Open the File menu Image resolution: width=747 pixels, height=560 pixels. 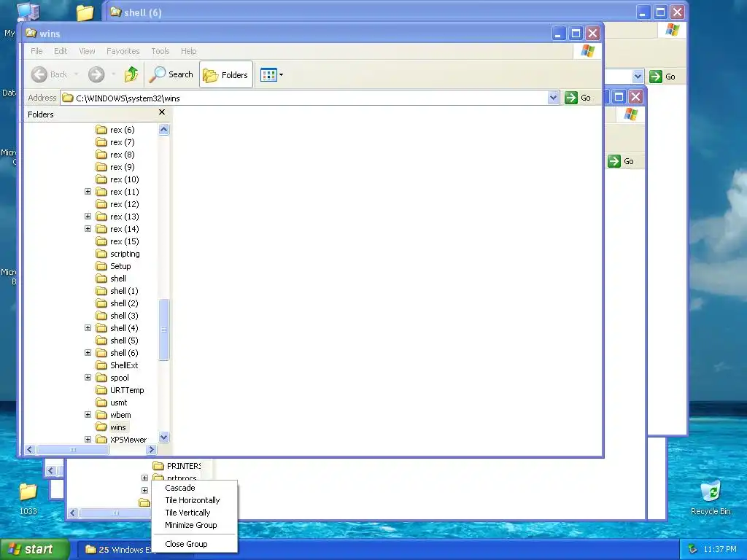[36, 51]
